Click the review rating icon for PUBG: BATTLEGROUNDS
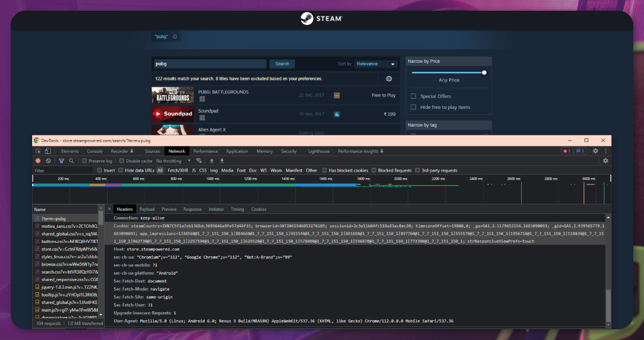Viewport: 644px width, 340px height. pyautogui.click(x=337, y=95)
